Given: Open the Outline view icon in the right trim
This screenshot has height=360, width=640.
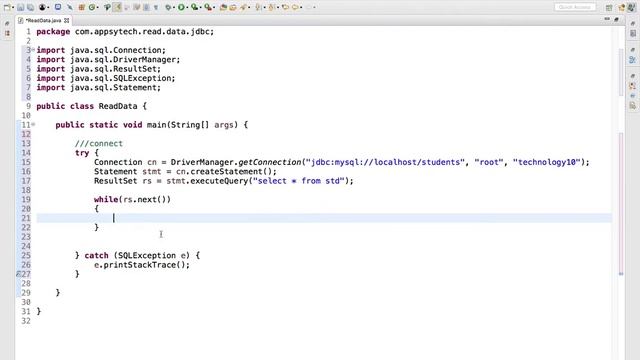Looking at the screenshot, I should point(633,60).
